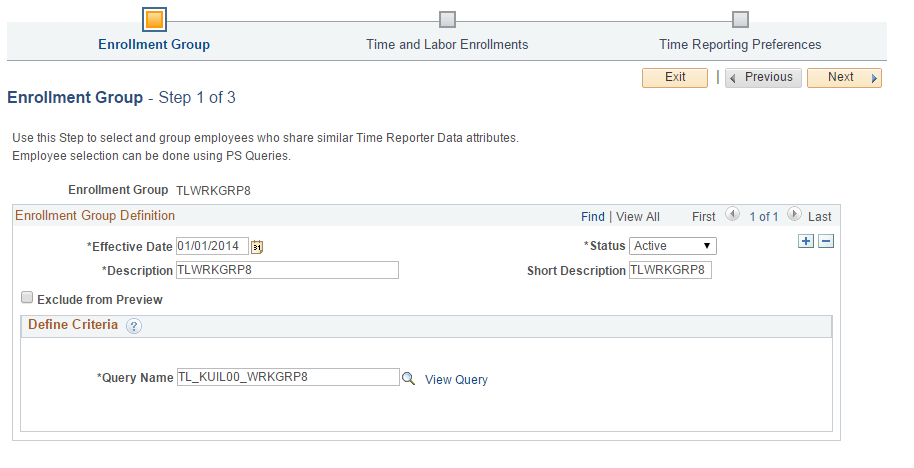
Task: Click the Enrollment Group orange step marker
Action: pos(154,20)
